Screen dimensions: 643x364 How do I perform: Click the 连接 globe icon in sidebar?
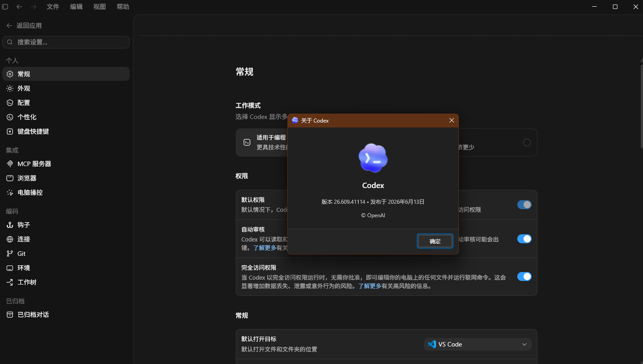(10, 239)
